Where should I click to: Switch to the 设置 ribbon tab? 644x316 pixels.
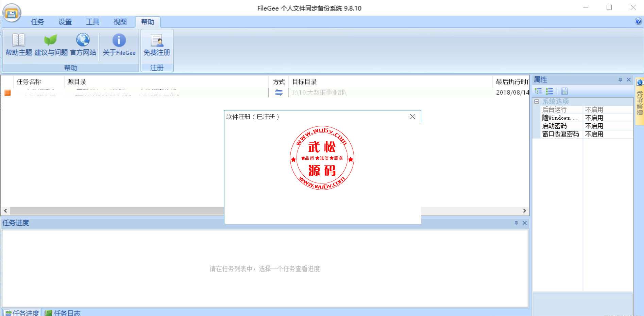click(65, 22)
